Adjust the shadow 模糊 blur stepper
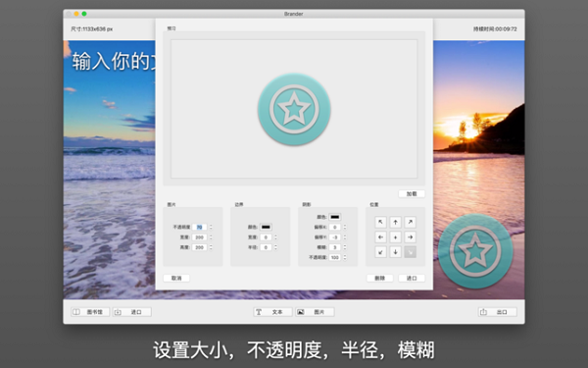 345,247
